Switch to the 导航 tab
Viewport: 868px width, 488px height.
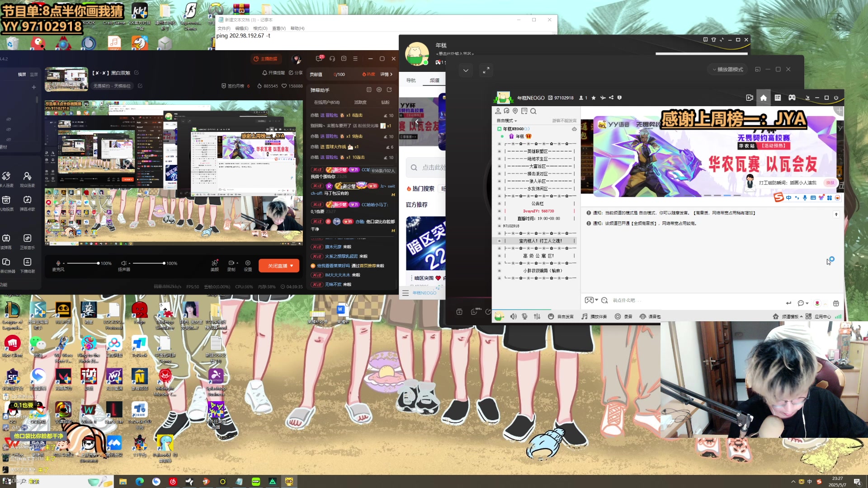(x=411, y=80)
